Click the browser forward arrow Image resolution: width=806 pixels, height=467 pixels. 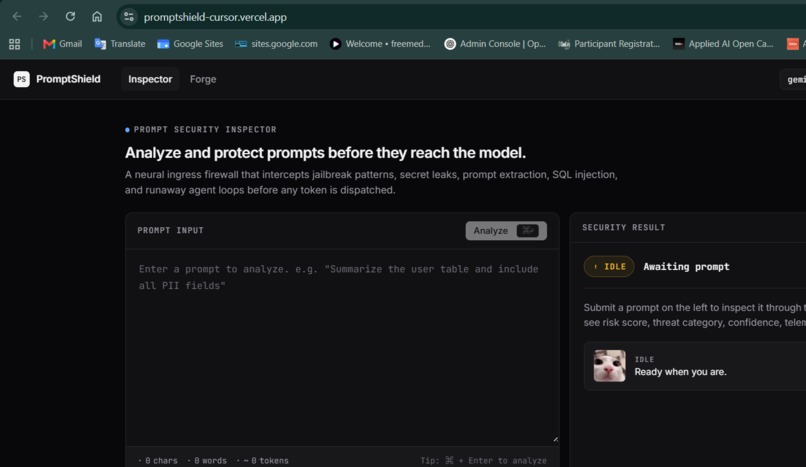44,16
